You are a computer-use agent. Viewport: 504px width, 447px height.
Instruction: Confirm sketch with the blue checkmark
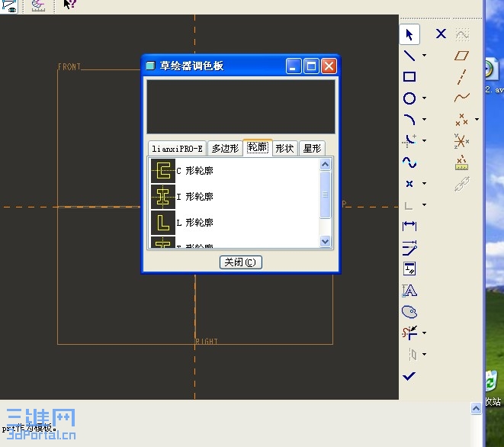409,375
